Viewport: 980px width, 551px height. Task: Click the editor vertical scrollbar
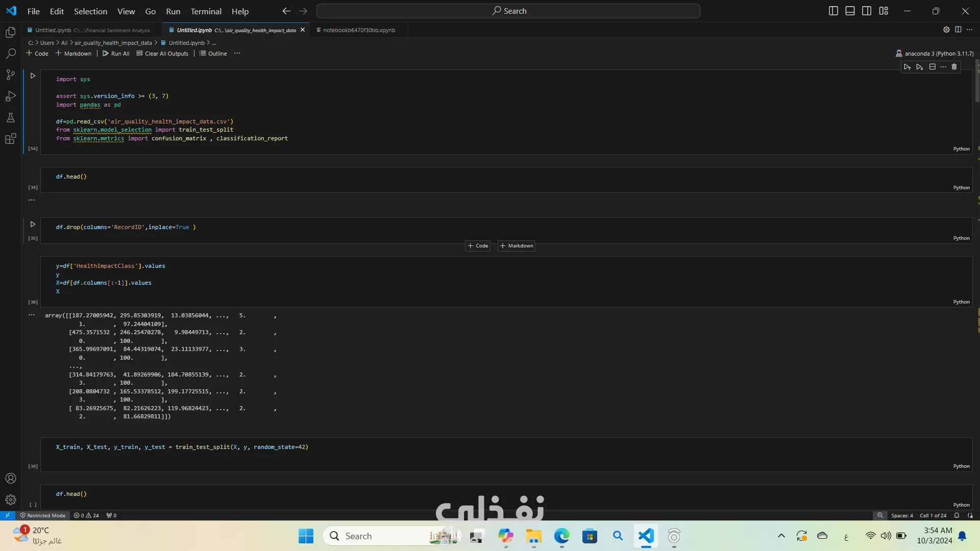pyautogui.click(x=977, y=82)
